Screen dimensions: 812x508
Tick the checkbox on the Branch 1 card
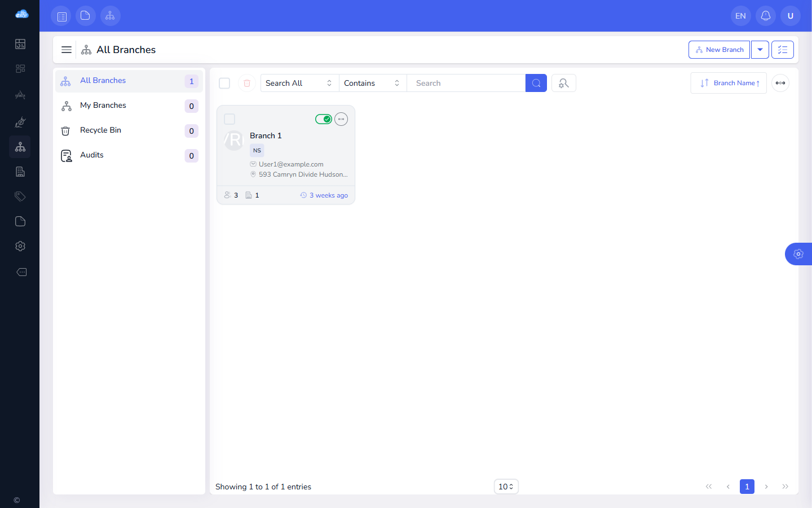[x=230, y=119]
